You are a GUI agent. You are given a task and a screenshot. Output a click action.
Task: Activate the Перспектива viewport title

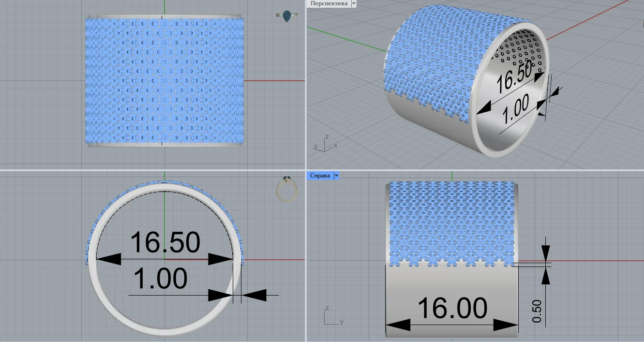[329, 3]
